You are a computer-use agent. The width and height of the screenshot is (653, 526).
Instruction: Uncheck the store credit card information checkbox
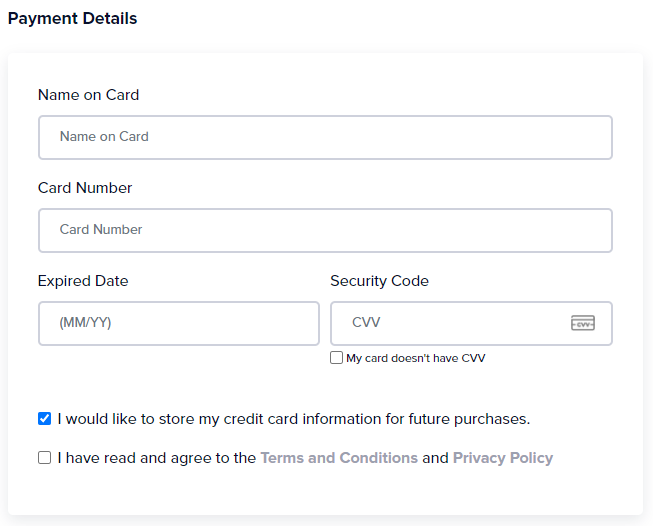coord(45,419)
